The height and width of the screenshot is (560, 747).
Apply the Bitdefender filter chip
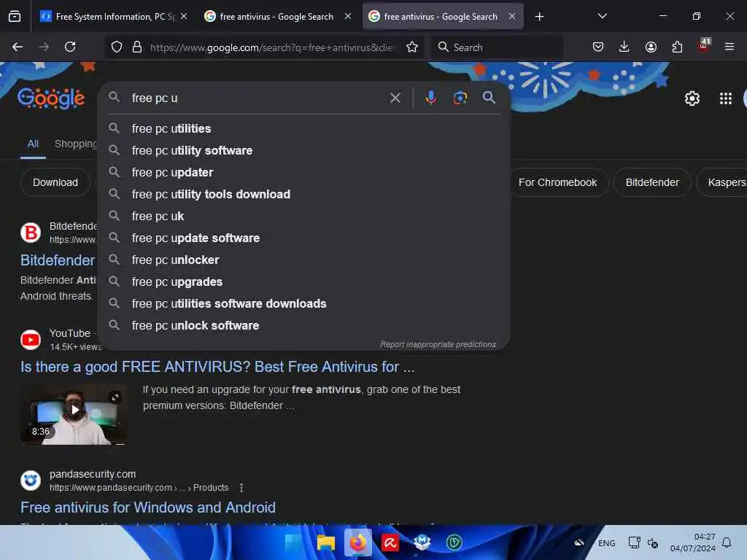coord(651,182)
